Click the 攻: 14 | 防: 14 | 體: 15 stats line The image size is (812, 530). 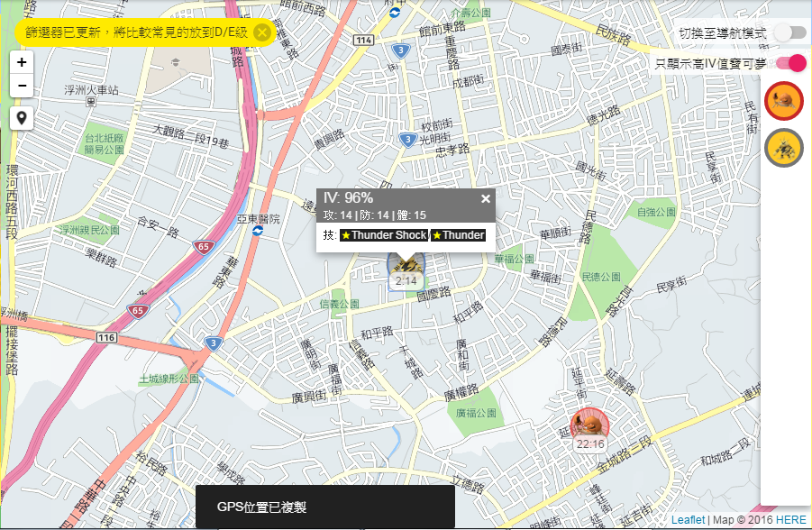click(374, 215)
